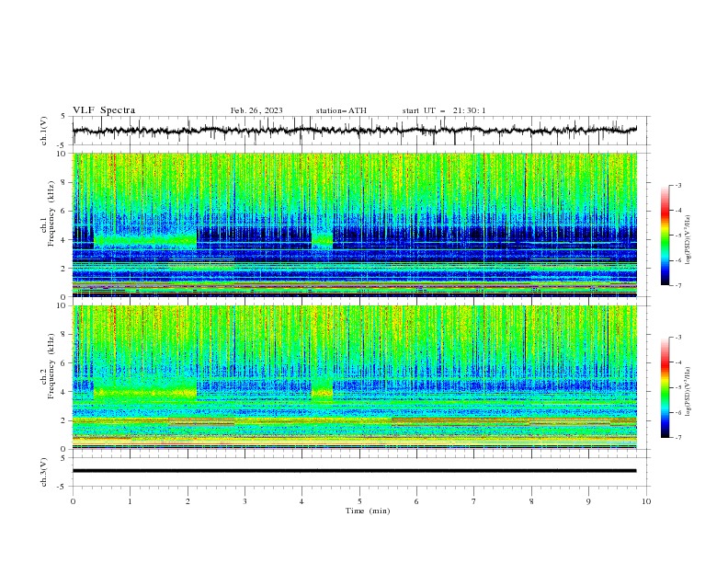This screenshot has width=728, height=563.
Task: Click the green 4 kHz emission band in ch.2 spectrogram near minute 1
Action: point(145,393)
